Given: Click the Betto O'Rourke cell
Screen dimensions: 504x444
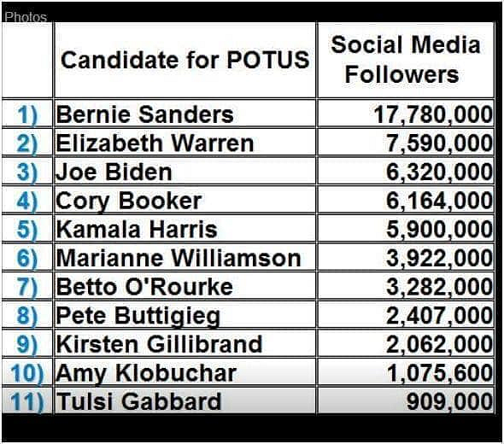Looking at the screenshot, I should click(x=185, y=286).
